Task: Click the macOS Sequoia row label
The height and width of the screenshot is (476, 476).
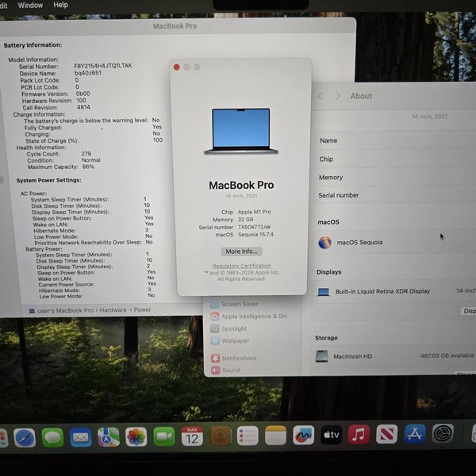Action: point(359,243)
